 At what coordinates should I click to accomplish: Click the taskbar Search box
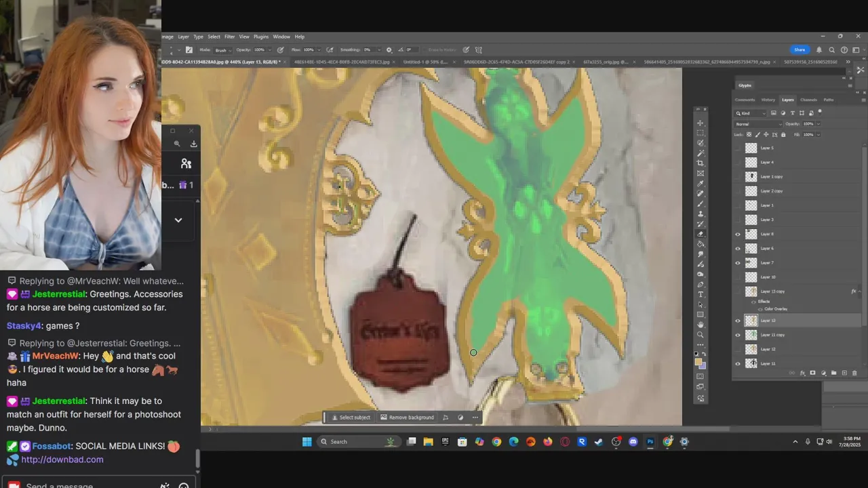pos(359,442)
